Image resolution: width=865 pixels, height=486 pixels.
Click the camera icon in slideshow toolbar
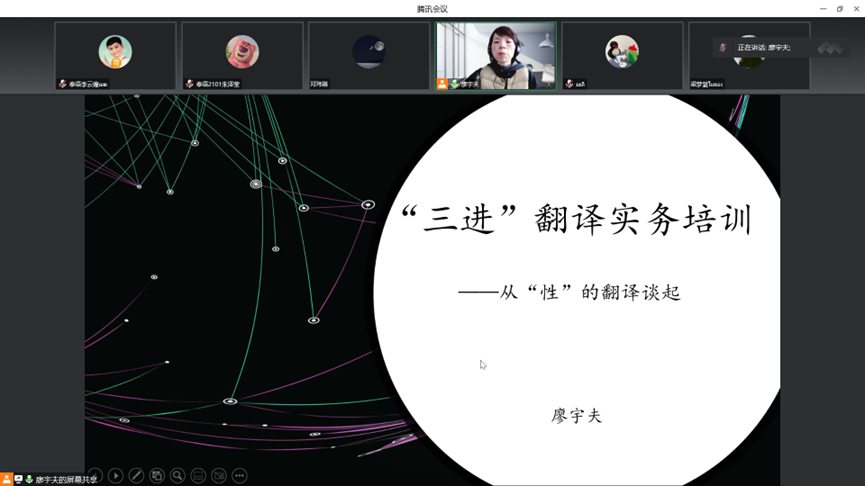[219, 476]
